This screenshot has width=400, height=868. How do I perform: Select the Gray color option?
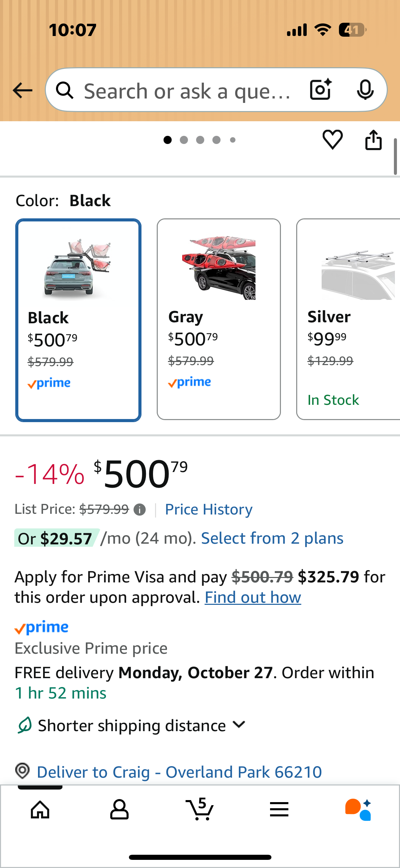tap(219, 319)
